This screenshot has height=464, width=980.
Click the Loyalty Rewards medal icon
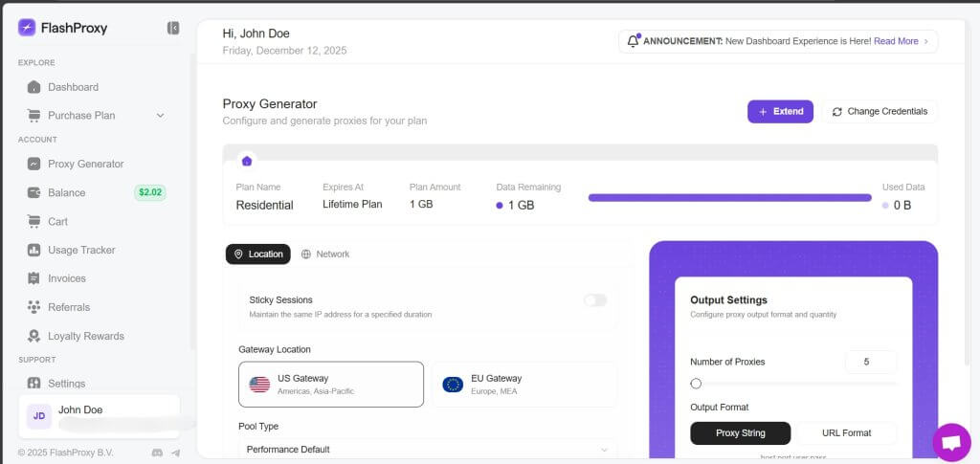click(34, 336)
